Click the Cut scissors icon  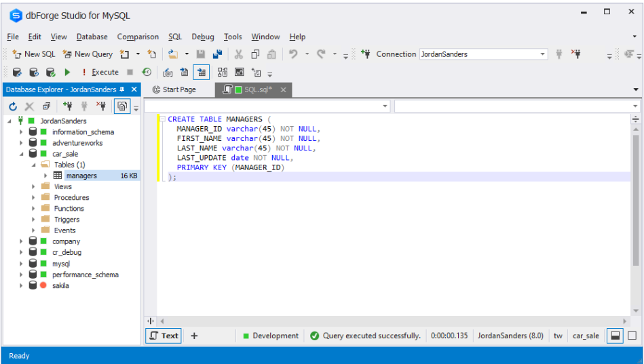pos(239,54)
